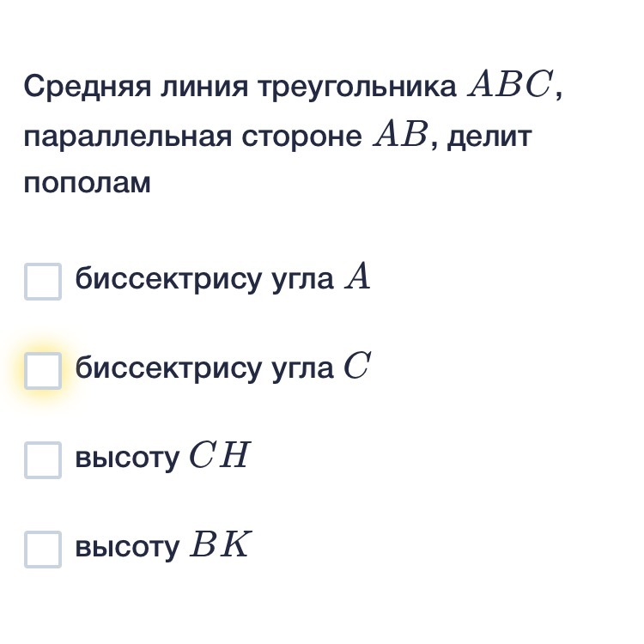Click the italic letter C in the second option

(x=357, y=366)
